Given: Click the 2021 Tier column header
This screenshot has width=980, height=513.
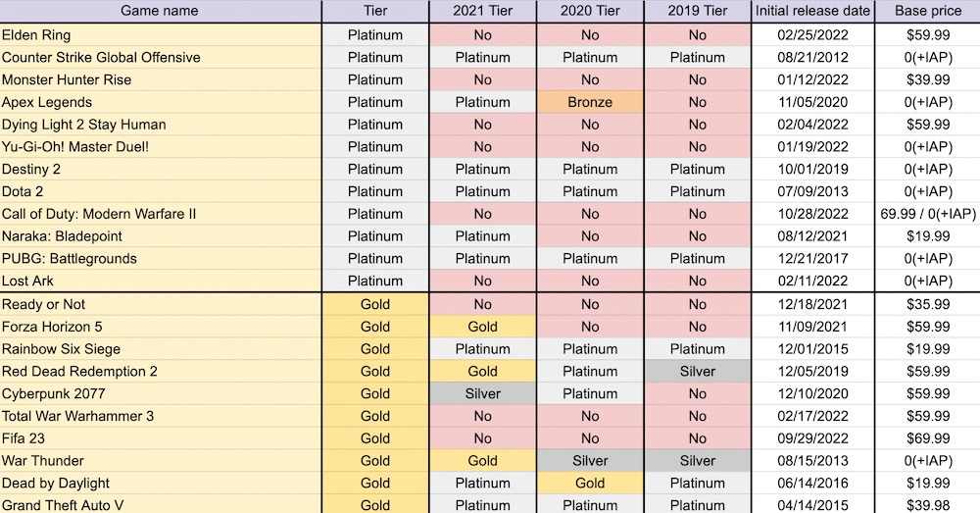Looking at the screenshot, I should (482, 11).
